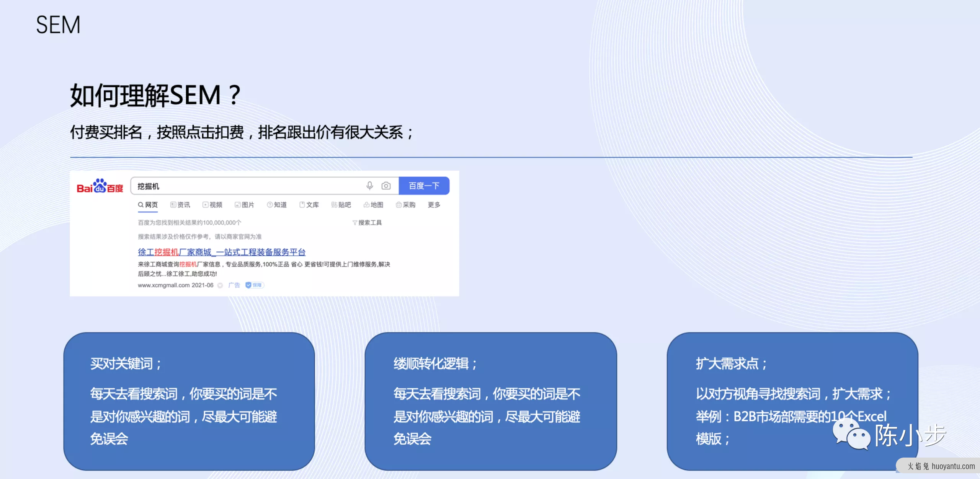Screen dimensions: 980x479
Task: Click the microphone voice search icon
Action: 369,186
